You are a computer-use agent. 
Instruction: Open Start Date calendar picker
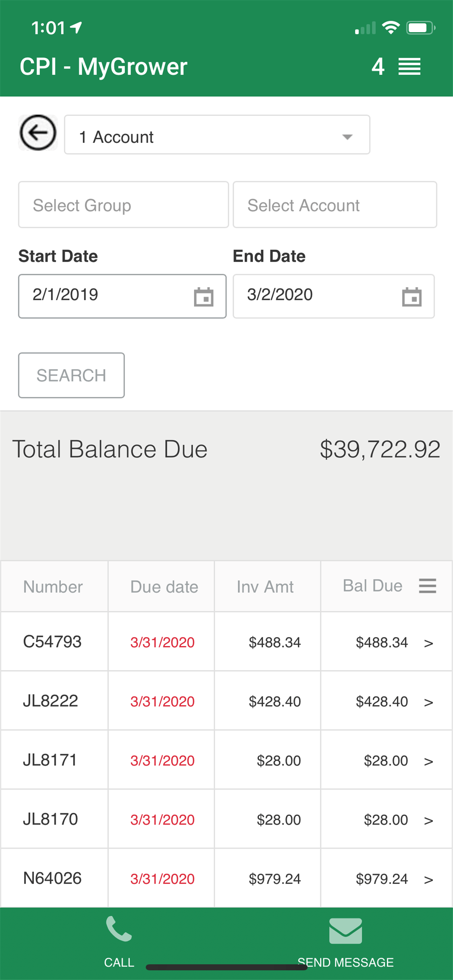204,297
